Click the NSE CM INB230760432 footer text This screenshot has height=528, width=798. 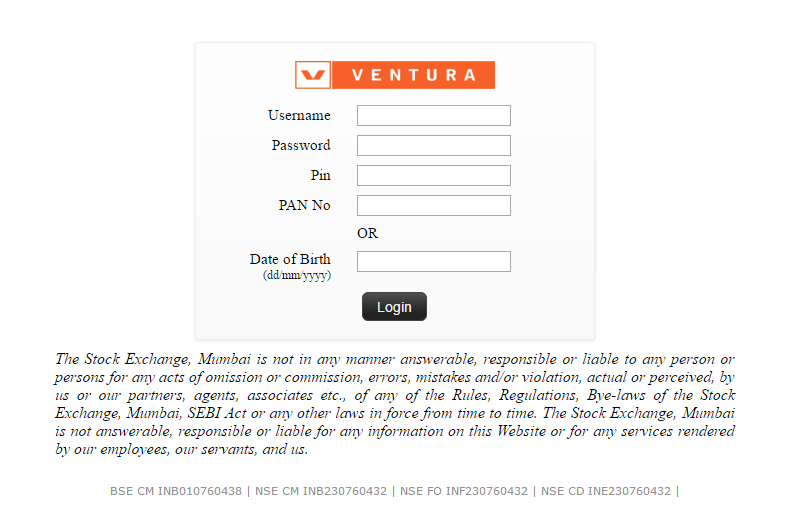click(323, 492)
